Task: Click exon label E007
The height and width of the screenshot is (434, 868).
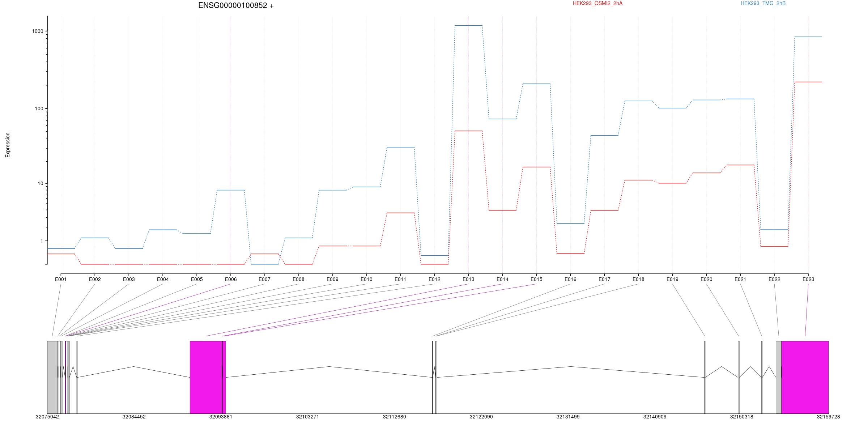Action: [x=264, y=279]
